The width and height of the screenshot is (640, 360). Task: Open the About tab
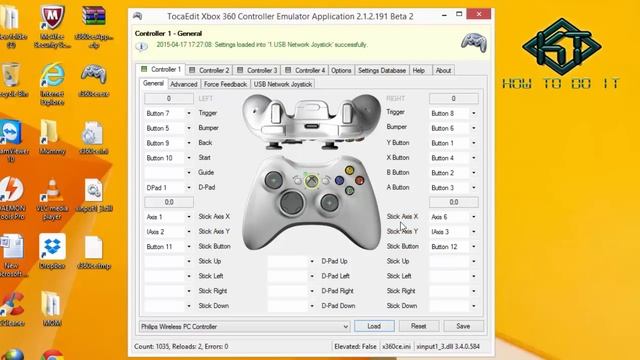tap(443, 70)
